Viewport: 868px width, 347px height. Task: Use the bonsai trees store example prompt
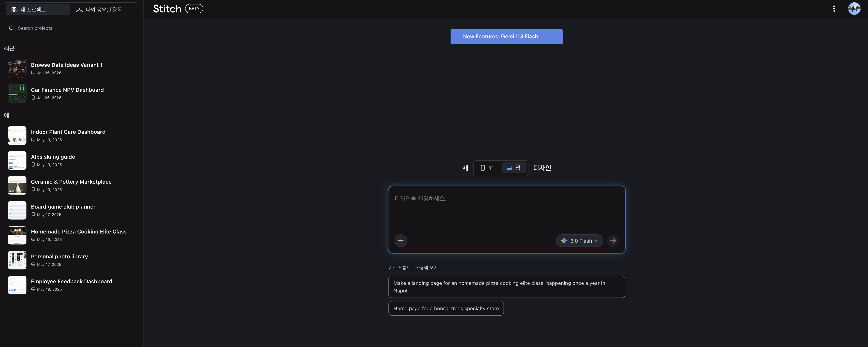(x=446, y=308)
